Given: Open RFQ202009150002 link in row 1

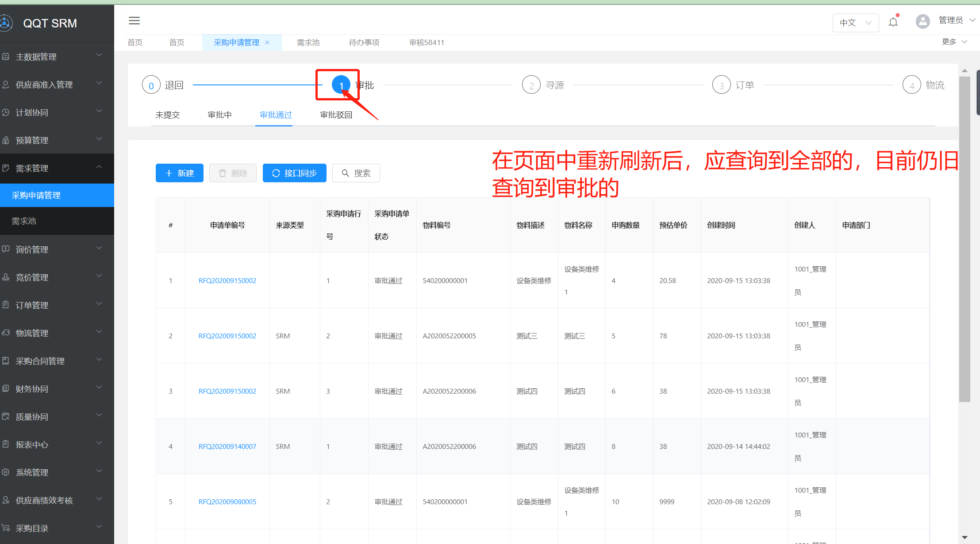Looking at the screenshot, I should tap(227, 281).
